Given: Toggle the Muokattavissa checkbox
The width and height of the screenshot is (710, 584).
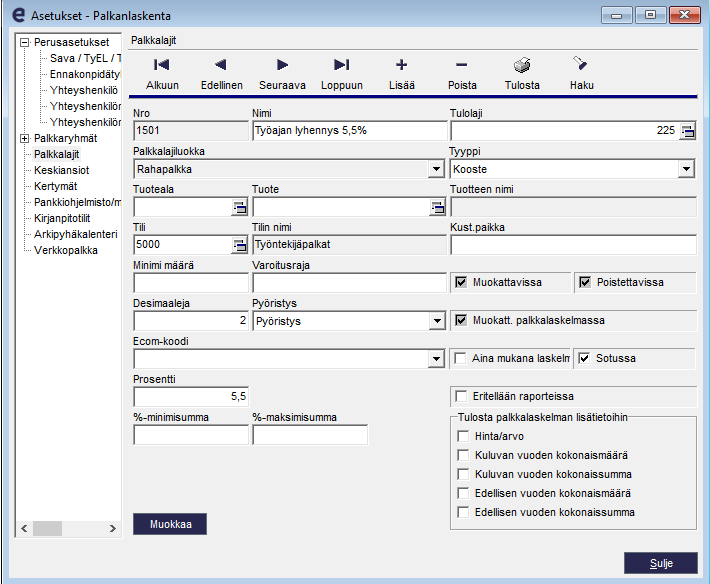Looking at the screenshot, I should coord(461,282).
